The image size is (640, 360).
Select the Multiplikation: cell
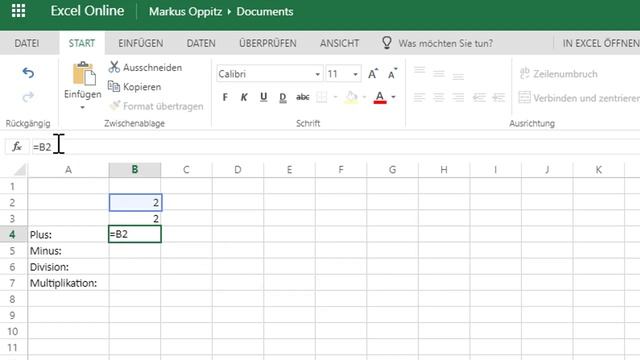[x=68, y=283]
